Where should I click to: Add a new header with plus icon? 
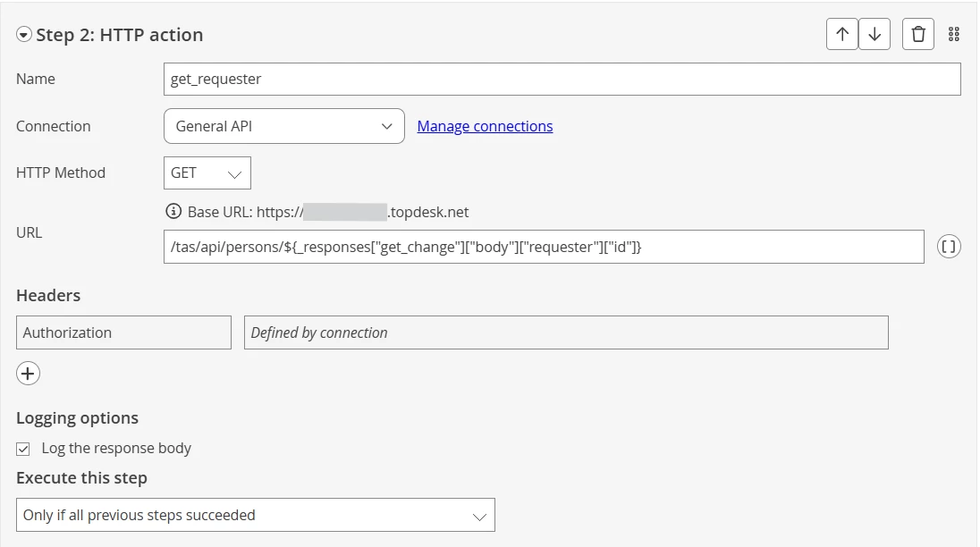click(28, 374)
